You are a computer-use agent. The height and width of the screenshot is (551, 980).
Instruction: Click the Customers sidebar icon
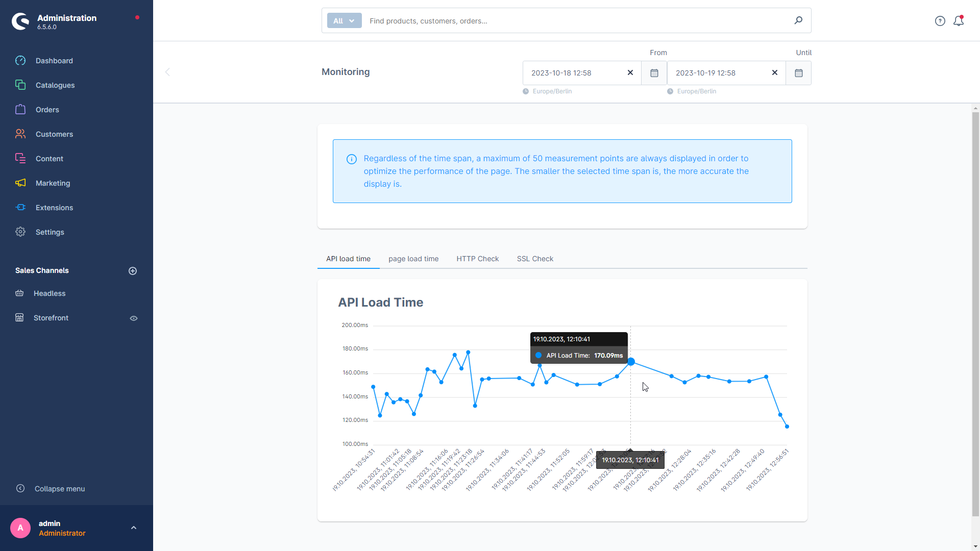[x=21, y=133]
